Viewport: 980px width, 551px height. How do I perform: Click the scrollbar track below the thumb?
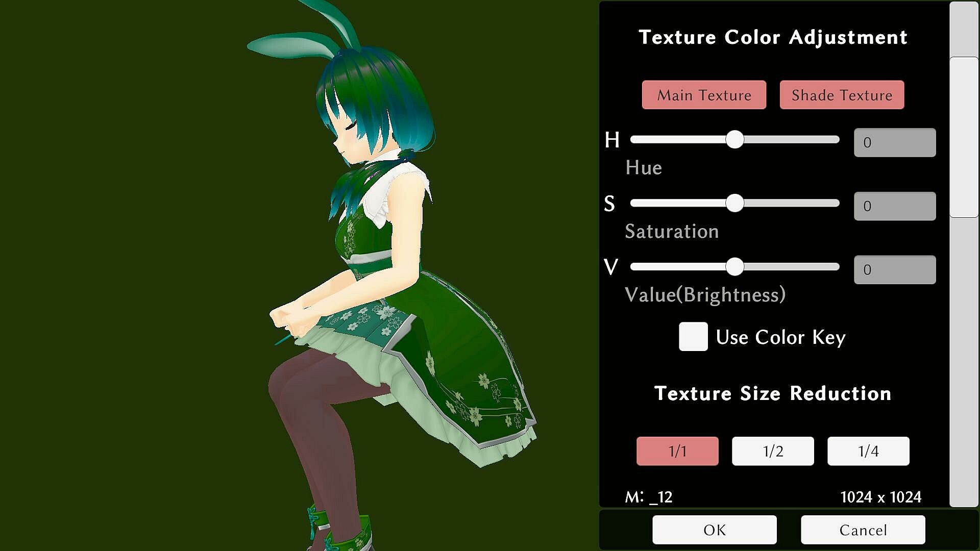coord(964,357)
